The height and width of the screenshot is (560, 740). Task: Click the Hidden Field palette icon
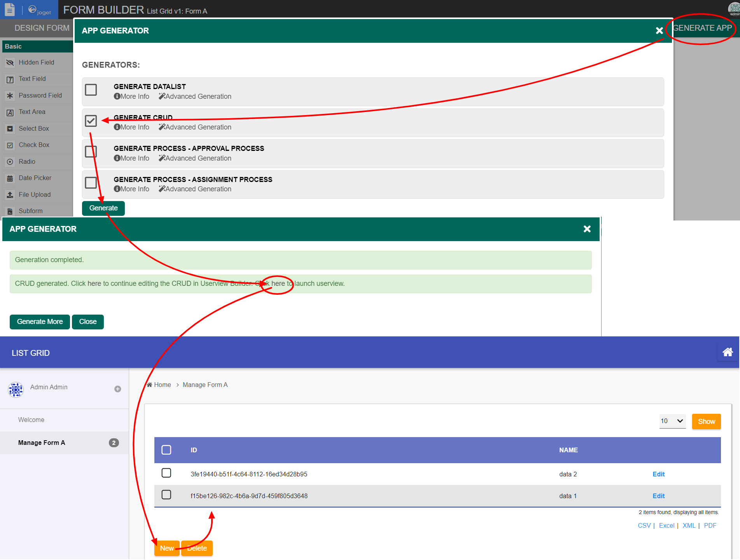pos(10,63)
